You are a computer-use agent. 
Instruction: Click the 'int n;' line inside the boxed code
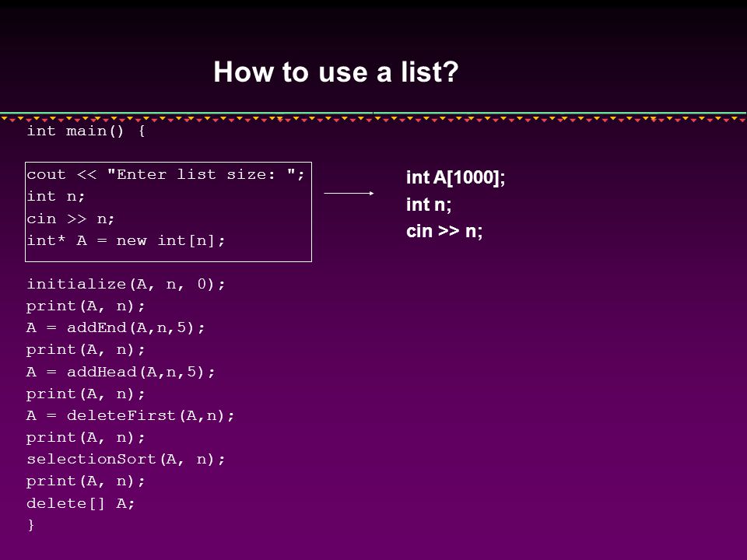[56, 196]
